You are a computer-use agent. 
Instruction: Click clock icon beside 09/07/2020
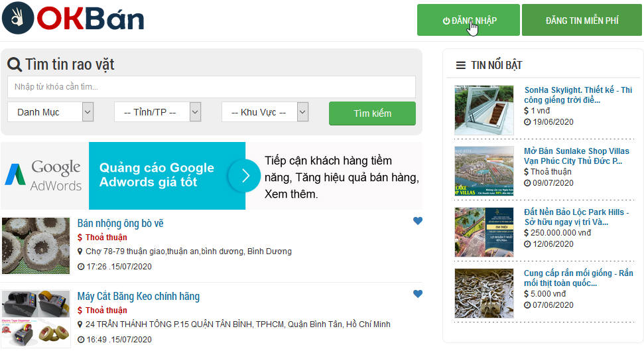[x=527, y=183]
